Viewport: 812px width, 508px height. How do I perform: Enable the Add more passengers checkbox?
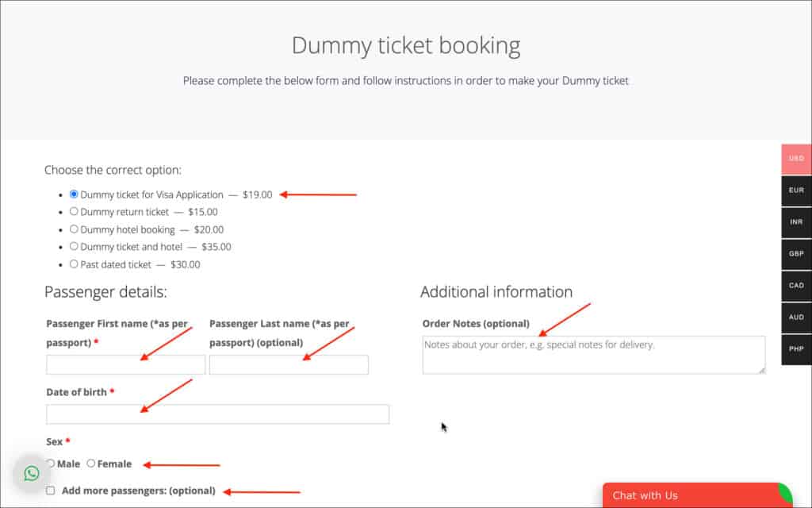pos(51,491)
